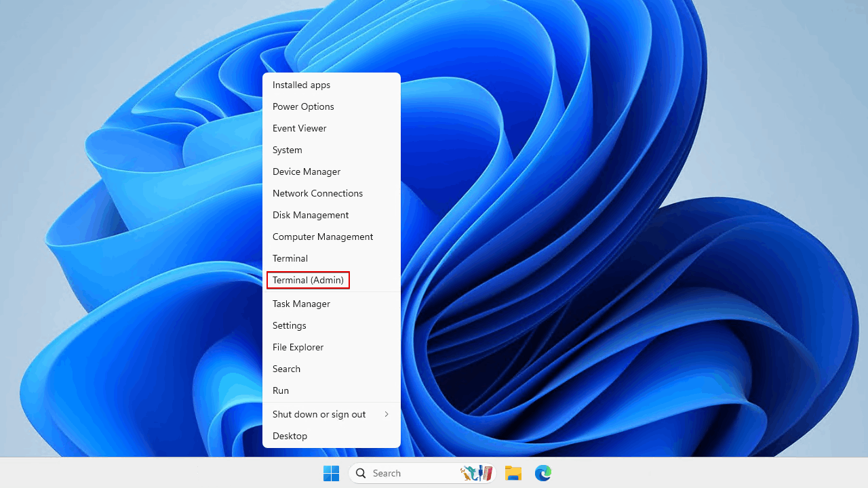868x488 pixels.
Task: Open Terminal (Admin) from the menu
Action: (x=308, y=280)
